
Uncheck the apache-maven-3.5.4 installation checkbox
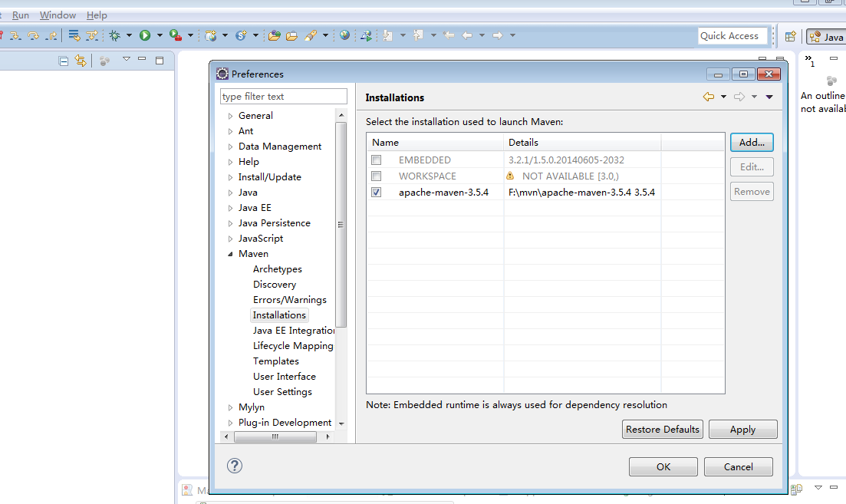tap(376, 192)
